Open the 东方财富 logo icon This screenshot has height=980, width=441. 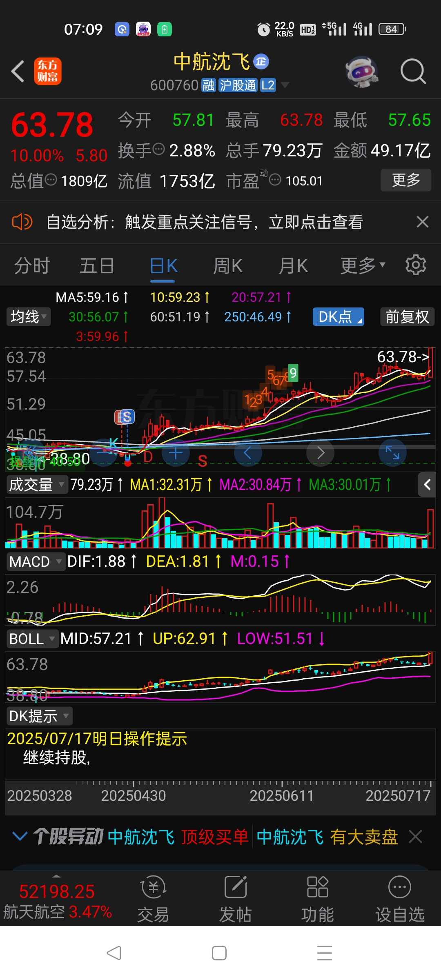tap(47, 71)
